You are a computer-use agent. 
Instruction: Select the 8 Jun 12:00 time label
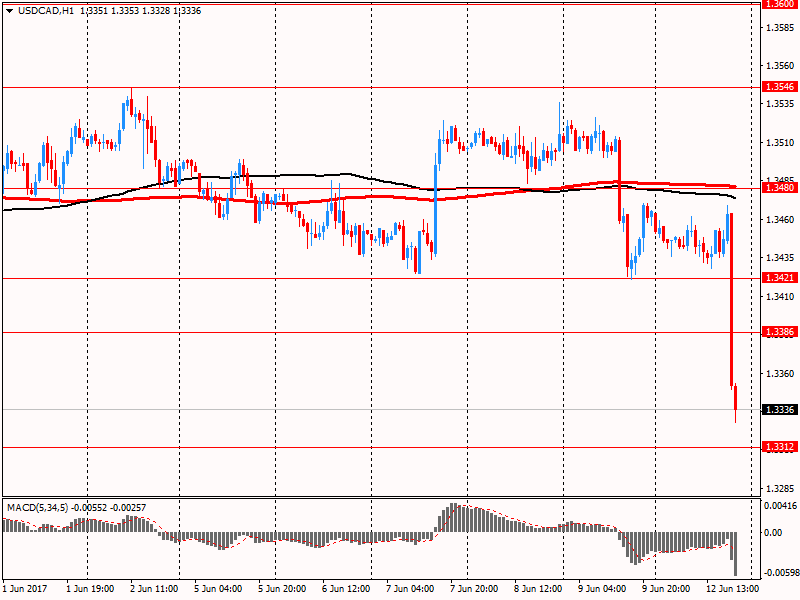coord(538,589)
